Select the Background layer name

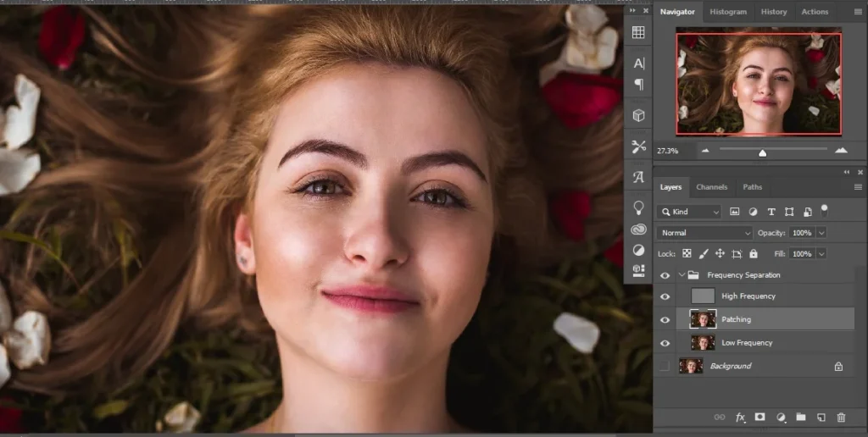point(730,366)
